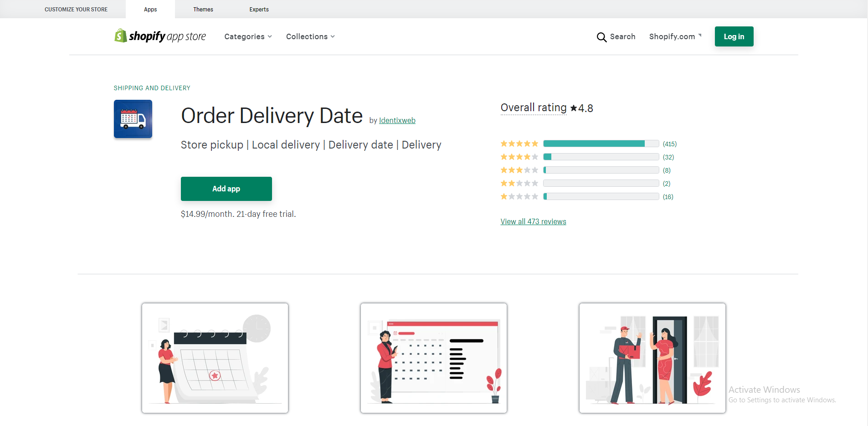View all 473 reviews
The width and height of the screenshot is (868, 426).
click(533, 221)
